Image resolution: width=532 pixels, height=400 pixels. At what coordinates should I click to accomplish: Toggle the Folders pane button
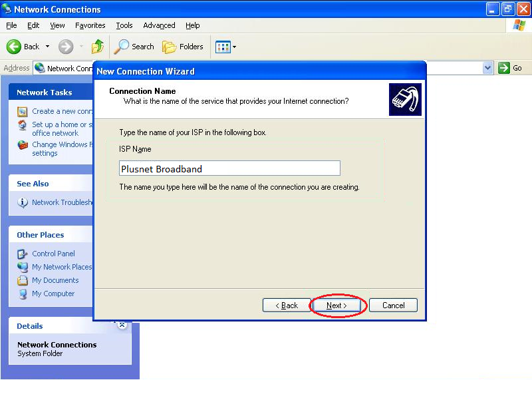tap(183, 47)
